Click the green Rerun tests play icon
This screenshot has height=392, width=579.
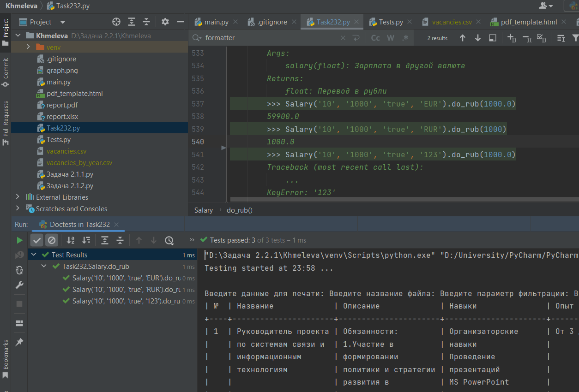pyautogui.click(x=19, y=240)
